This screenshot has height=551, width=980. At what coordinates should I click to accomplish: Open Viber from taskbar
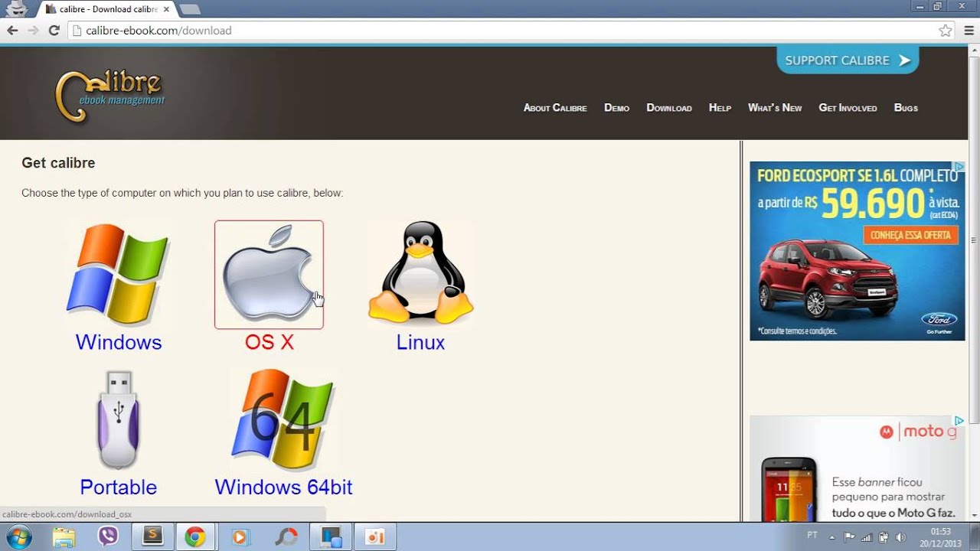(108, 537)
